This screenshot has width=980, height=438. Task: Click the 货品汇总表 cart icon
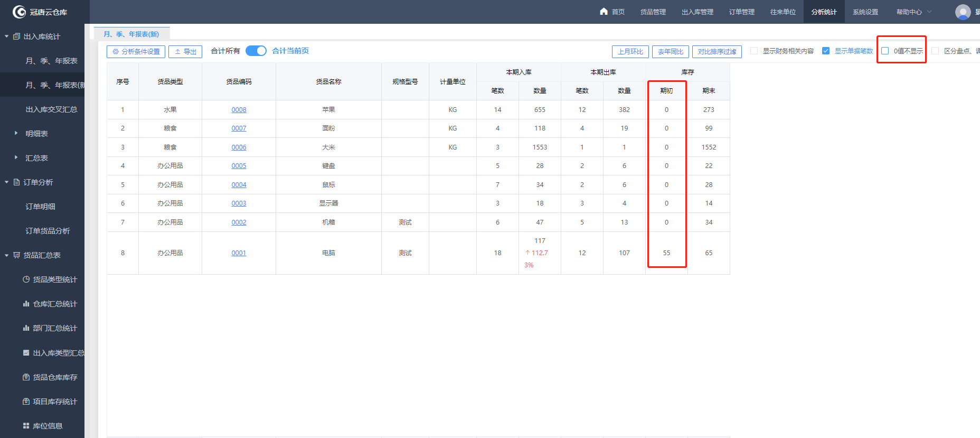tap(16, 255)
